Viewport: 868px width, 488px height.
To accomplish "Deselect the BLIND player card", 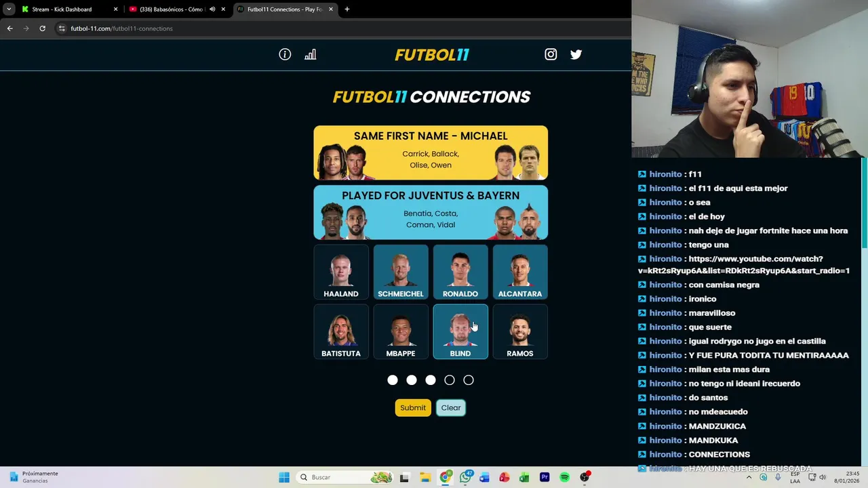I will [x=460, y=331].
